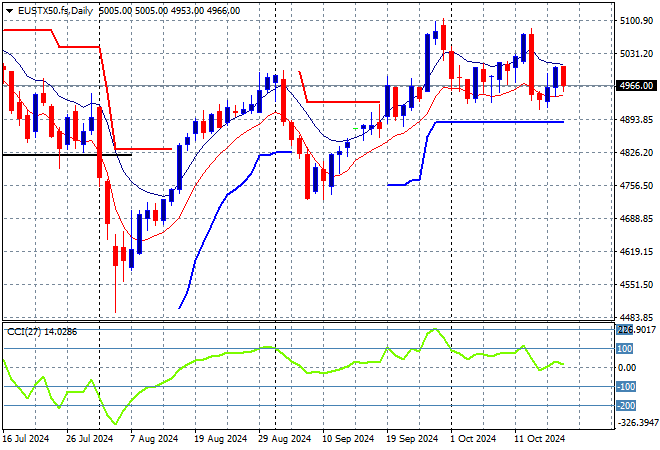Select the 4483.85 price axis label
This screenshot has width=660, height=450.
pyautogui.click(x=636, y=317)
